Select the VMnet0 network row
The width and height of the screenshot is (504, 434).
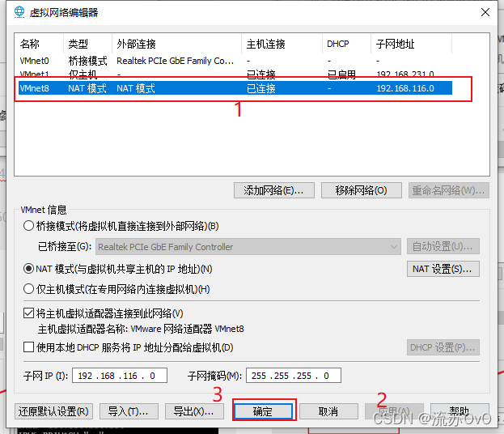235,61
